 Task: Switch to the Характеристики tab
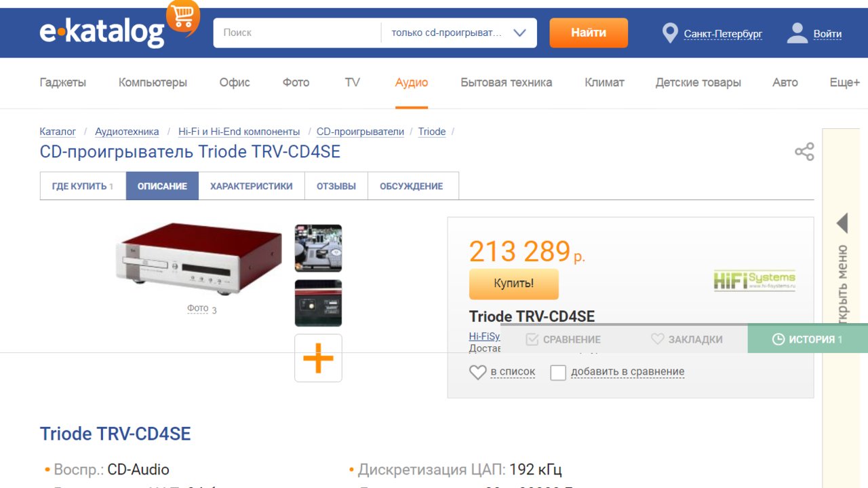tap(252, 186)
